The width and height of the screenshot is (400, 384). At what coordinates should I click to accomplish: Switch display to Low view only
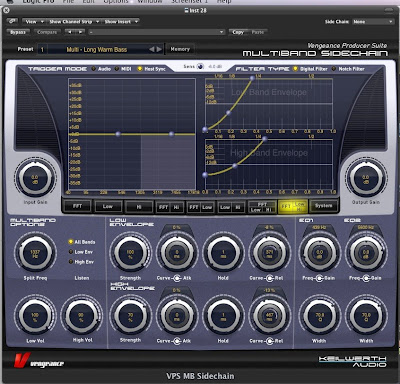click(108, 206)
